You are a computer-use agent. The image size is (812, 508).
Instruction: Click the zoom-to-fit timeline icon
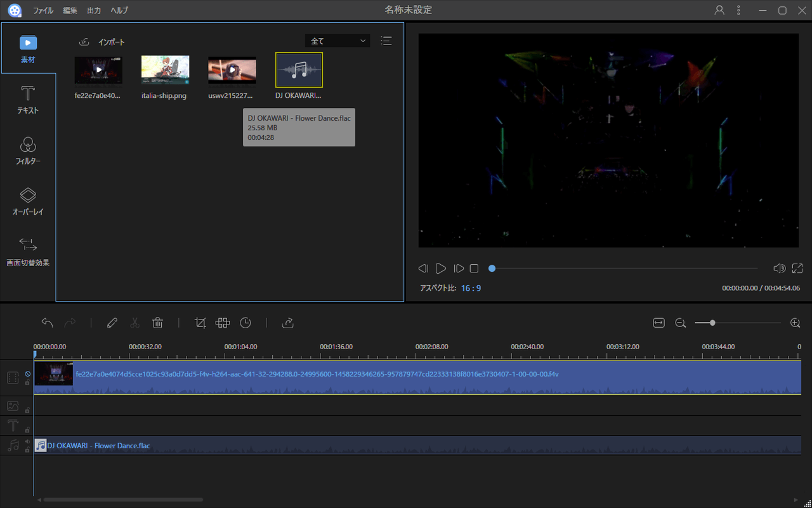(x=658, y=323)
